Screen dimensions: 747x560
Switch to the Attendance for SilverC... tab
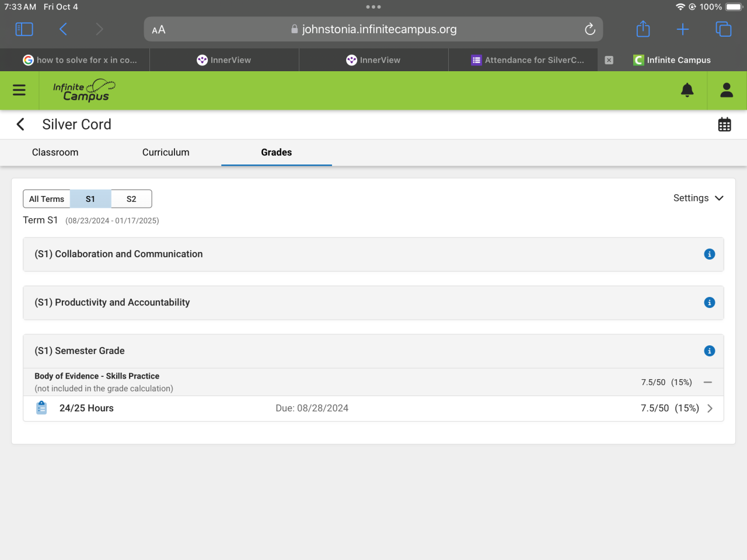pyautogui.click(x=523, y=60)
